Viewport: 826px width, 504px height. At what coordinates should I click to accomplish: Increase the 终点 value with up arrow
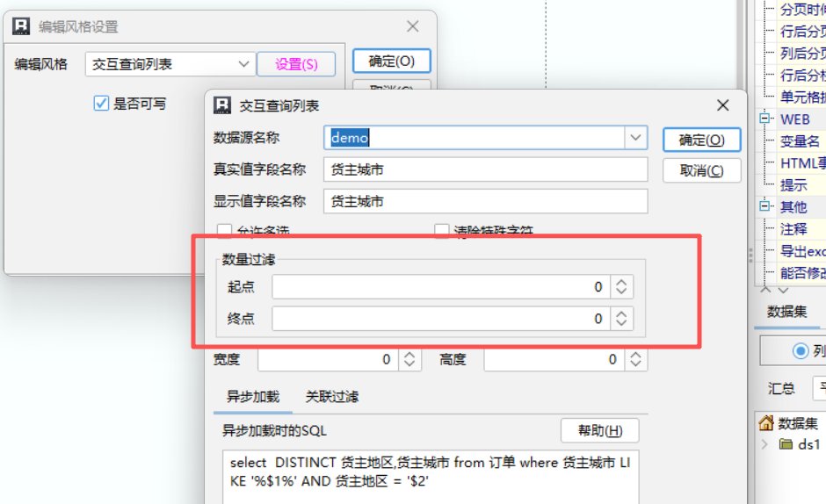621,313
